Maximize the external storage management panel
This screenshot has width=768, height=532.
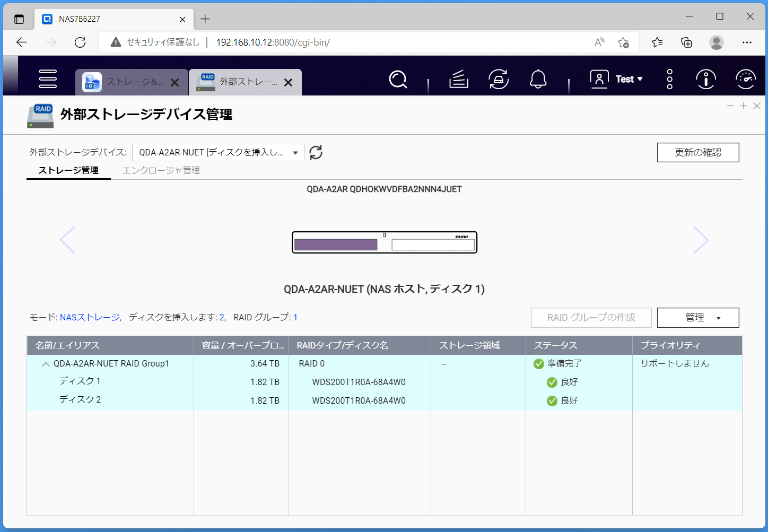click(744, 106)
